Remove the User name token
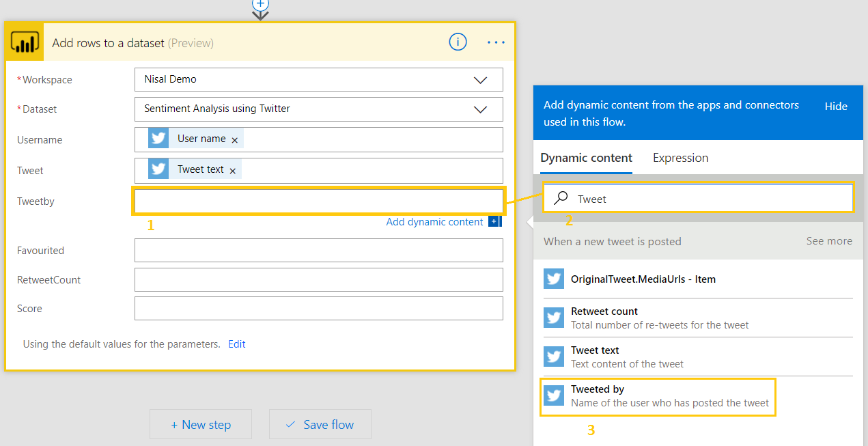868x446 pixels. point(234,140)
